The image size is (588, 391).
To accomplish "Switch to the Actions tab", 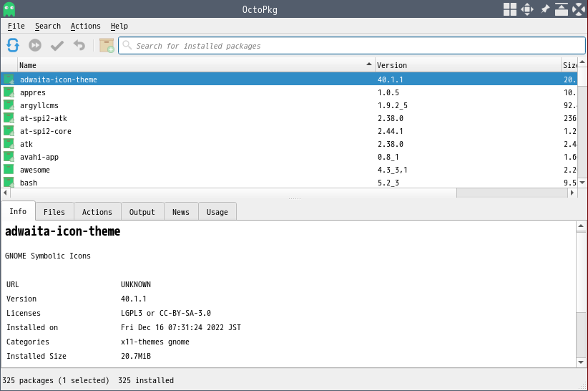I will tap(97, 212).
